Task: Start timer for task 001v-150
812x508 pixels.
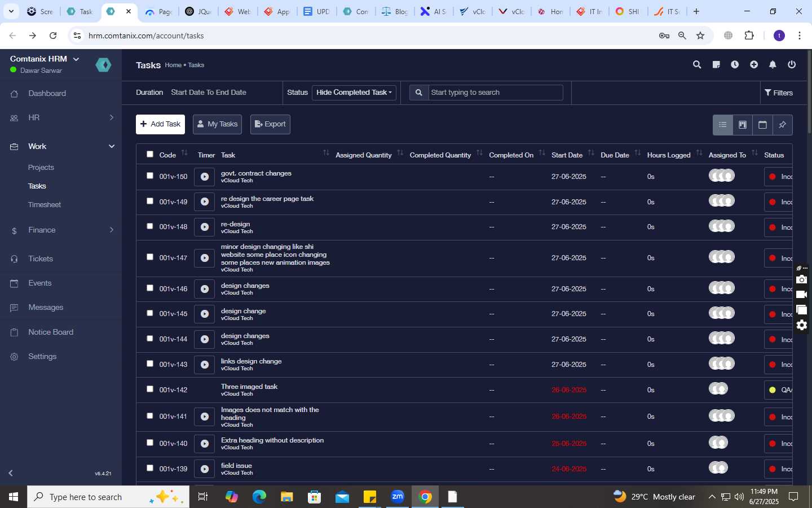Action: (x=205, y=177)
